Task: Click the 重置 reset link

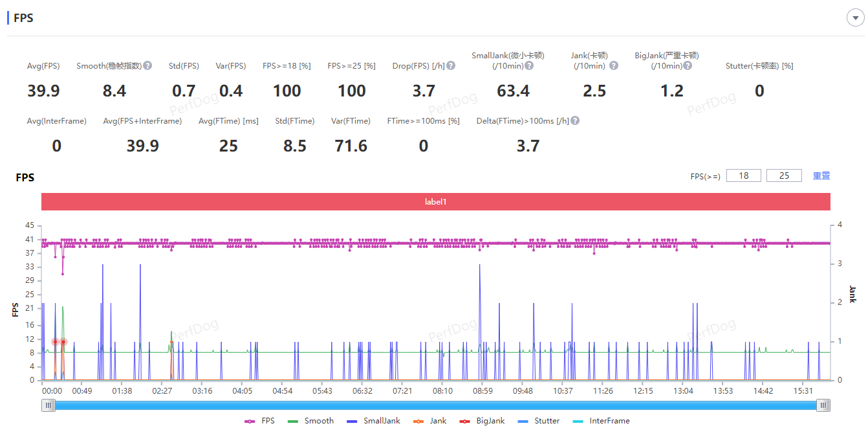Action: point(821,175)
